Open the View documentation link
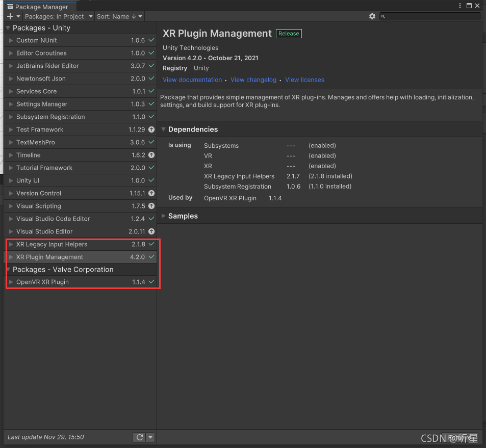The height and width of the screenshot is (448, 486). (x=192, y=80)
